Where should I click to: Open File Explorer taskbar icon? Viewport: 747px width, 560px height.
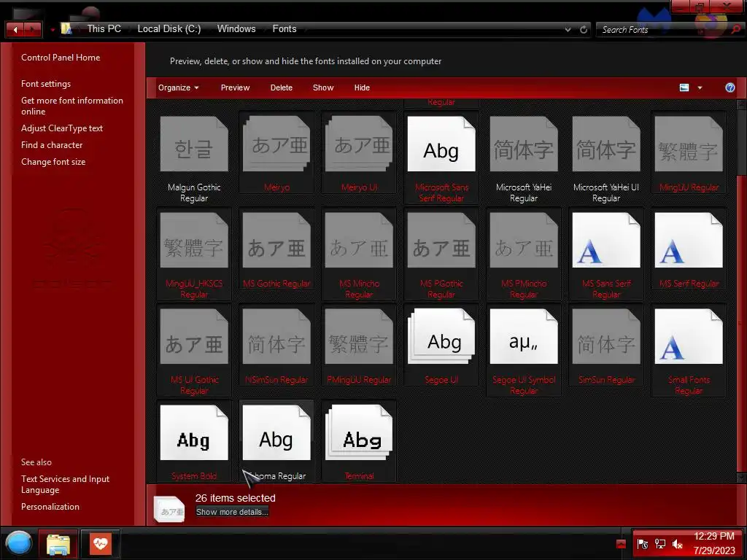(58, 544)
